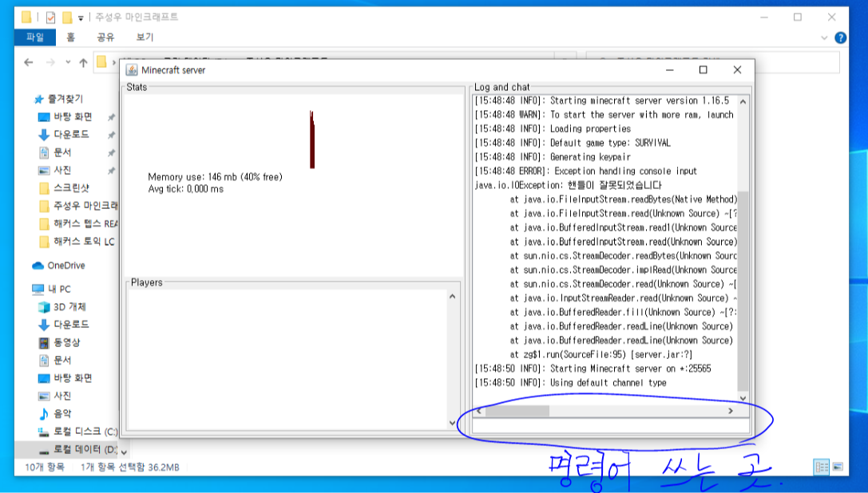Click the server command input field

[x=611, y=425]
